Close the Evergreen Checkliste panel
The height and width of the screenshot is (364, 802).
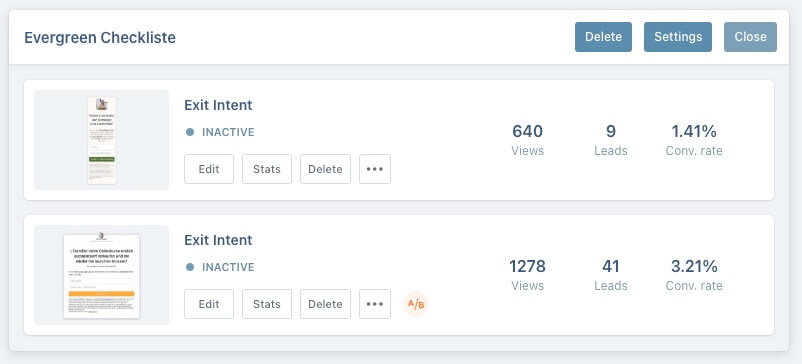pyautogui.click(x=750, y=37)
